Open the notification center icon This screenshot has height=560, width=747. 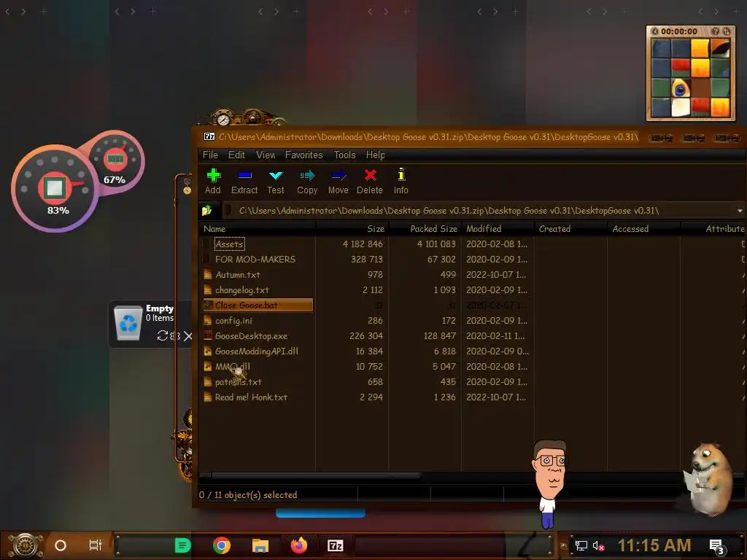click(x=717, y=545)
